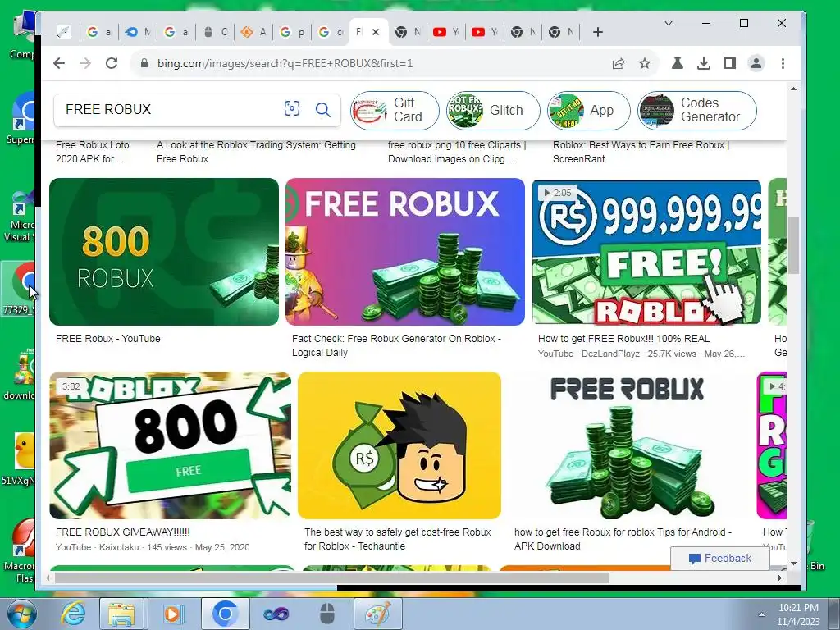Switch to the tab with orange diamond icon

(253, 32)
